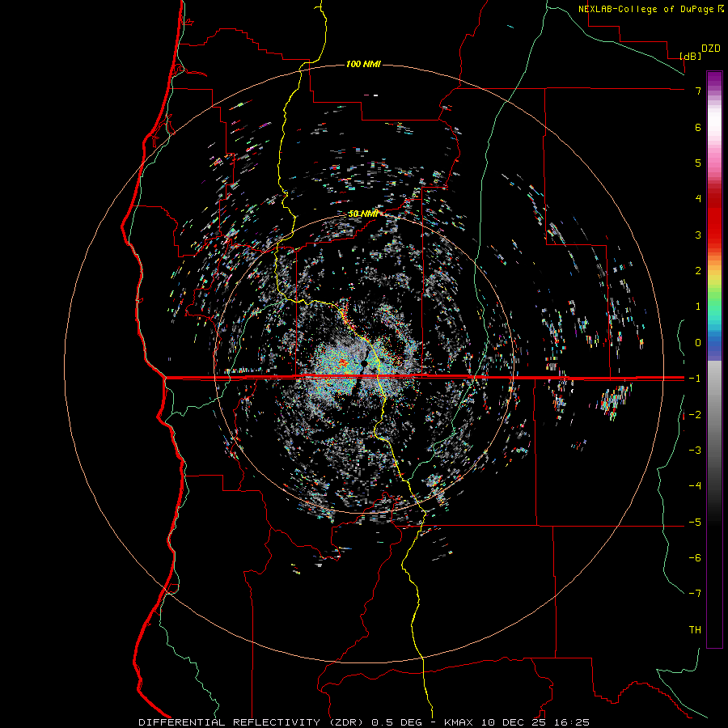Click the -7 value on color scale

(695, 594)
